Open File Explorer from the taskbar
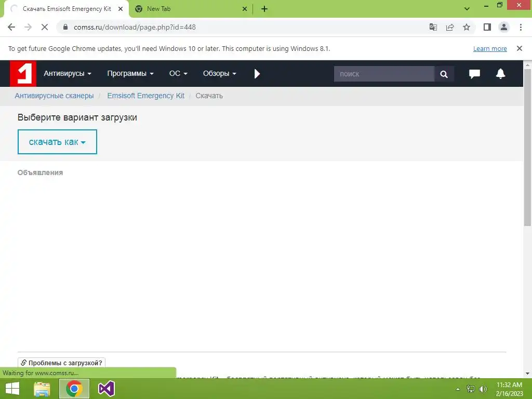This screenshot has width=532, height=399. (x=42, y=389)
